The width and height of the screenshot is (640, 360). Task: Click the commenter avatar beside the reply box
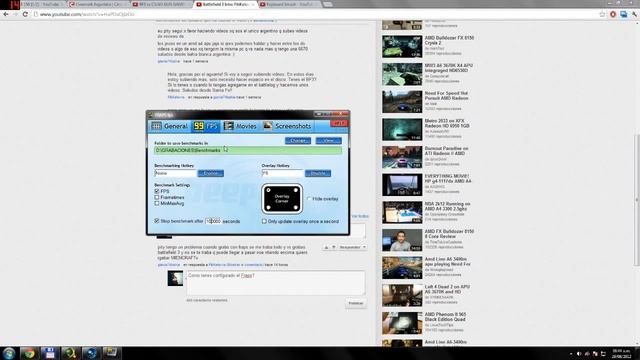pos(176,278)
